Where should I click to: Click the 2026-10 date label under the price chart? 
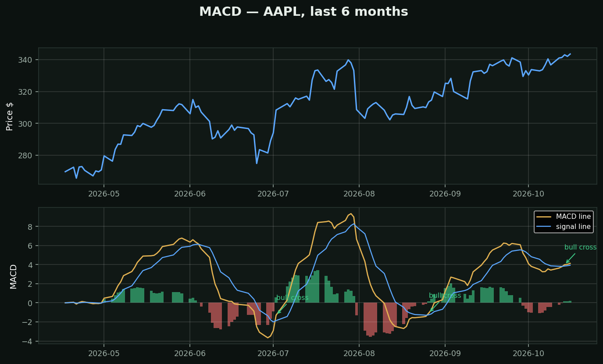(x=528, y=193)
